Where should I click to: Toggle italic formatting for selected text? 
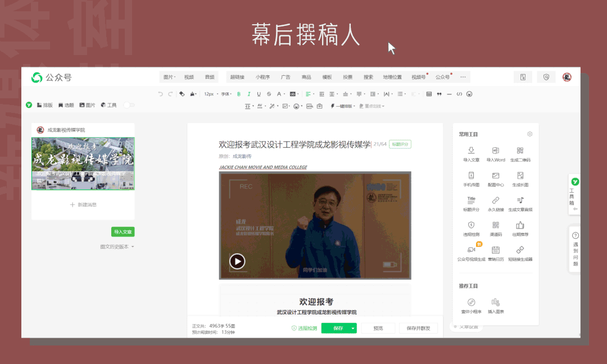click(x=249, y=94)
